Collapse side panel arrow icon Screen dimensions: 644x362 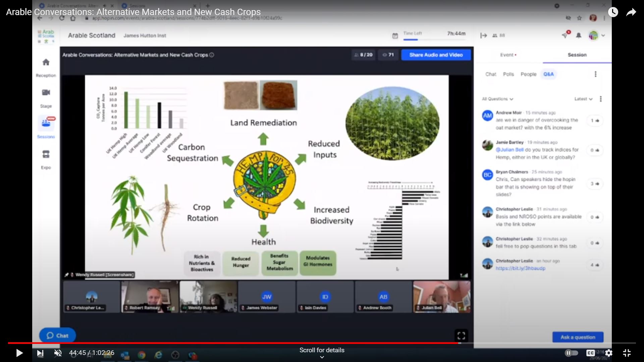(x=483, y=36)
